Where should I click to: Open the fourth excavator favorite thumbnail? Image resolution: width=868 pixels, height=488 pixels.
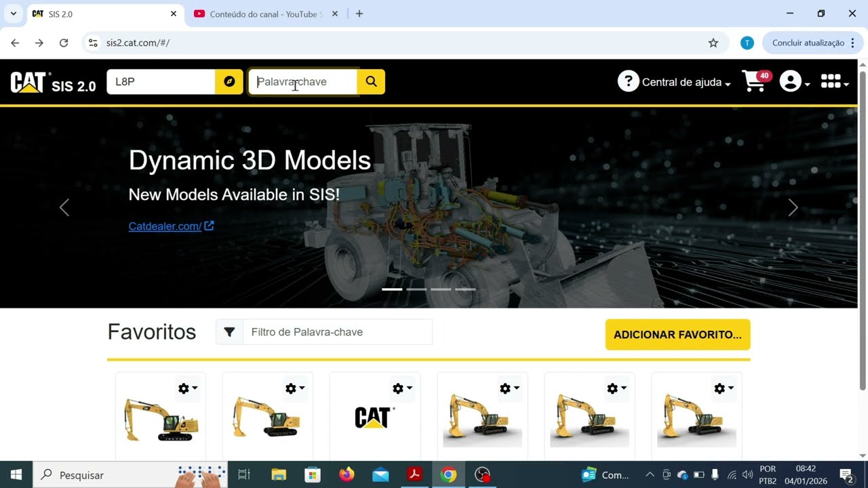482,420
